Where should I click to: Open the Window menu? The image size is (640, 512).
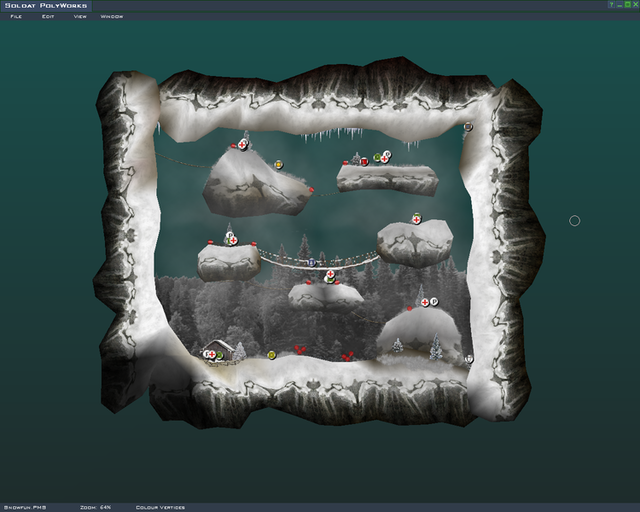tap(112, 17)
